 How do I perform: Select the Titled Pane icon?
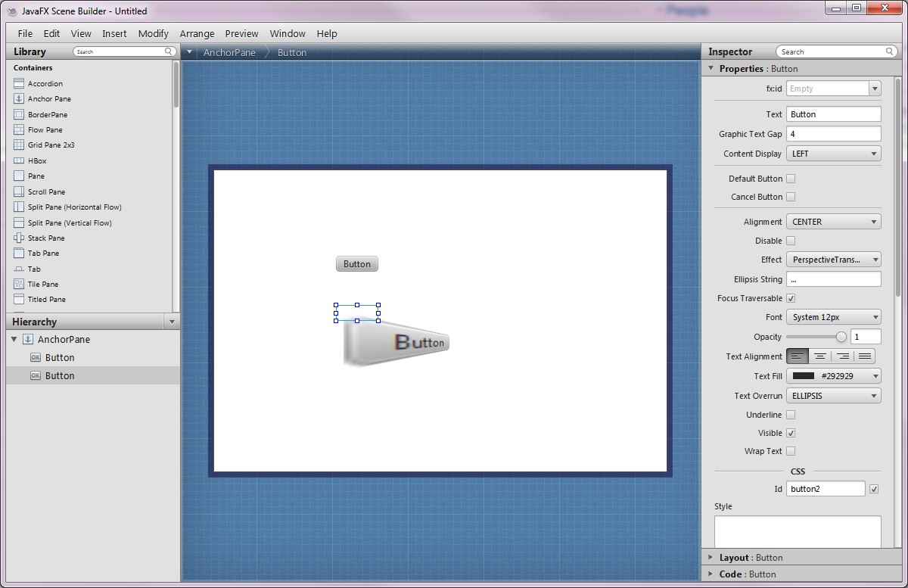20,299
